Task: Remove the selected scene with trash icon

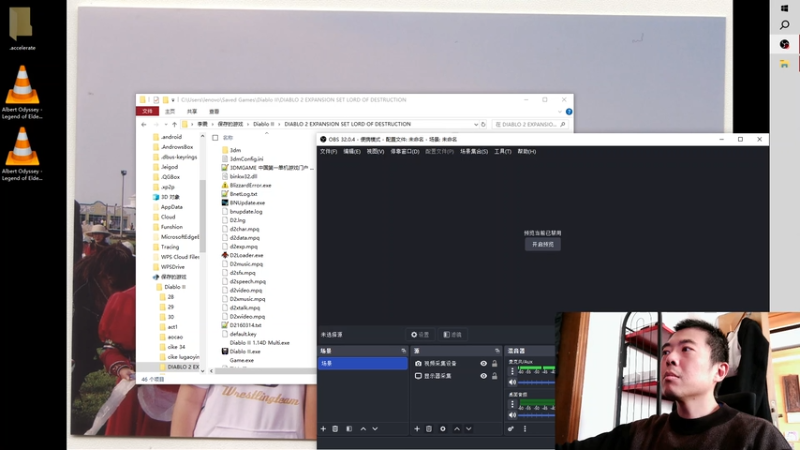Action: pos(335,429)
